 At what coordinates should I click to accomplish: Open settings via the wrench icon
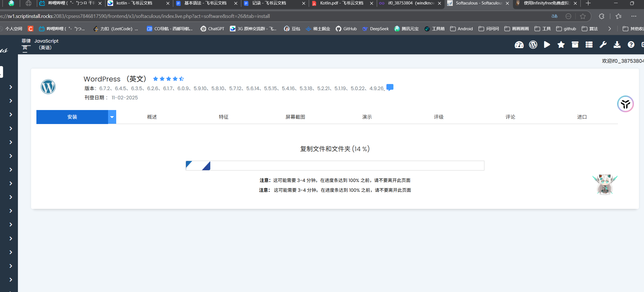coord(603,45)
